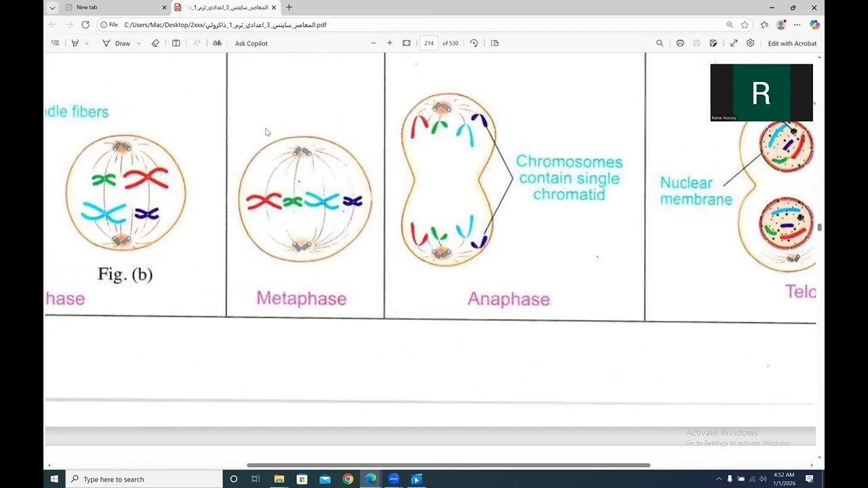Click the File site info icon
The image size is (868, 488).
coord(109,25)
